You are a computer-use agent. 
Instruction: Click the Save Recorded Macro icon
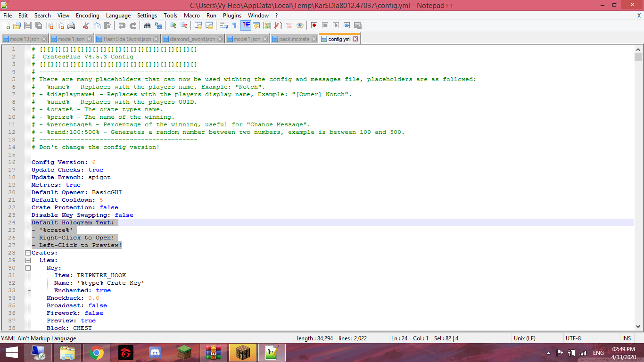tap(358, 25)
